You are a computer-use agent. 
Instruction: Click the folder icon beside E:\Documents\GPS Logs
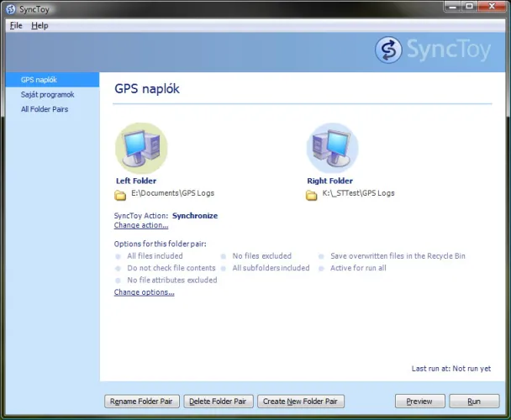coord(120,195)
